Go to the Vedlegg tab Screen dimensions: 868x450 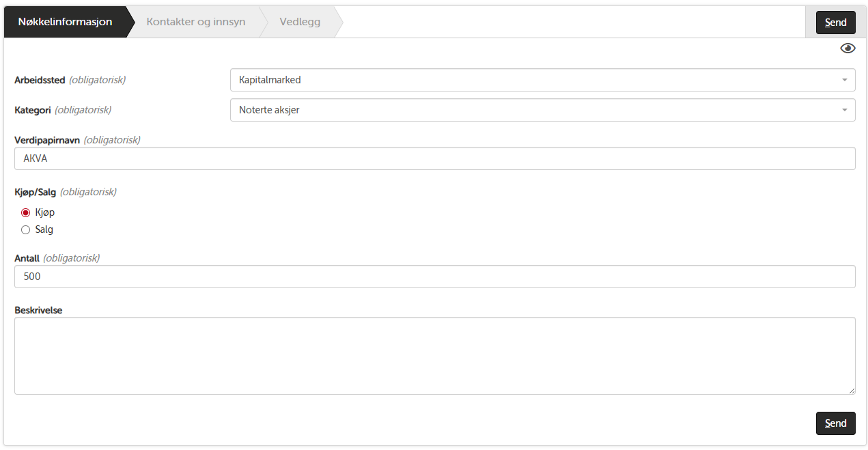click(300, 22)
